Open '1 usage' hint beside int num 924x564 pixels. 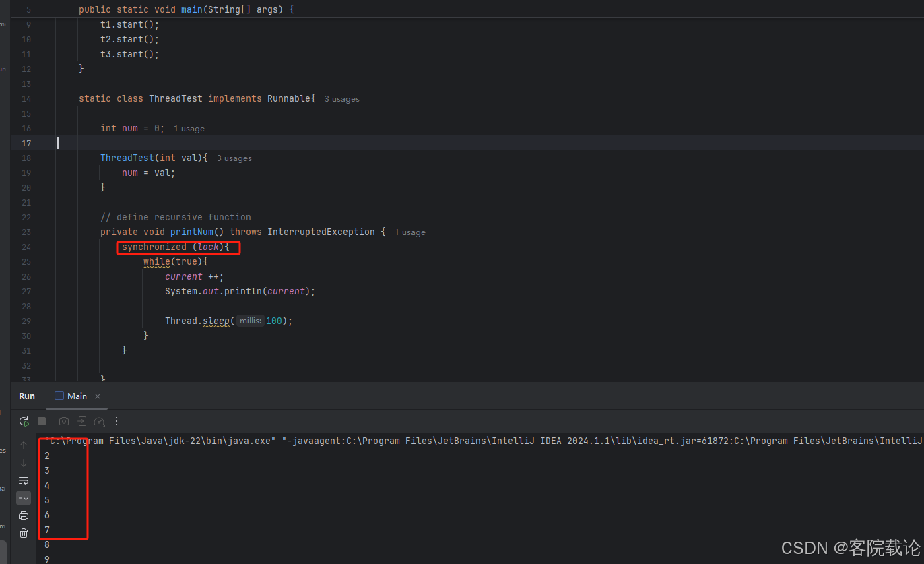pos(189,129)
